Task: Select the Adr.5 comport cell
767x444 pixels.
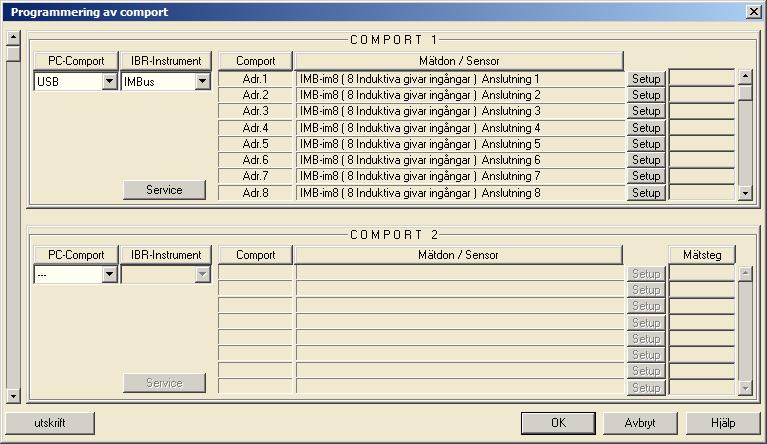Action: [x=255, y=144]
